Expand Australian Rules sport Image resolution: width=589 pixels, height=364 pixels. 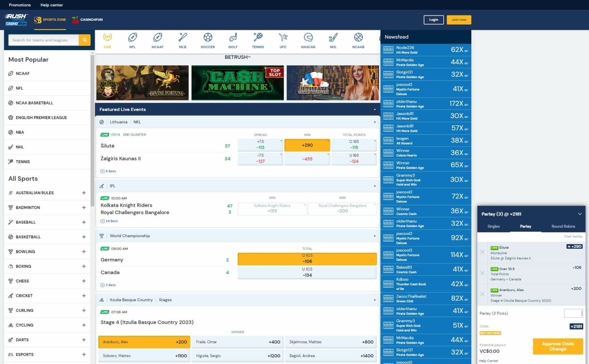pos(84,193)
